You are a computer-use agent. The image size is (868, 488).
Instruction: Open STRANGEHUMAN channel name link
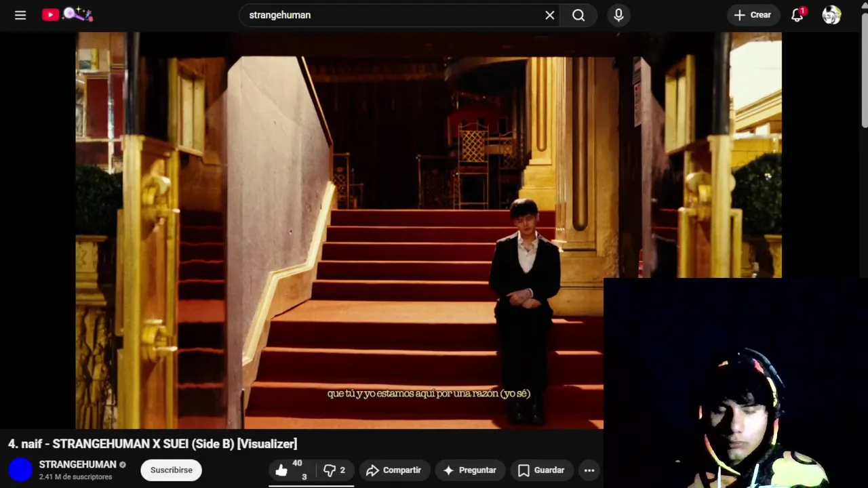click(77, 464)
